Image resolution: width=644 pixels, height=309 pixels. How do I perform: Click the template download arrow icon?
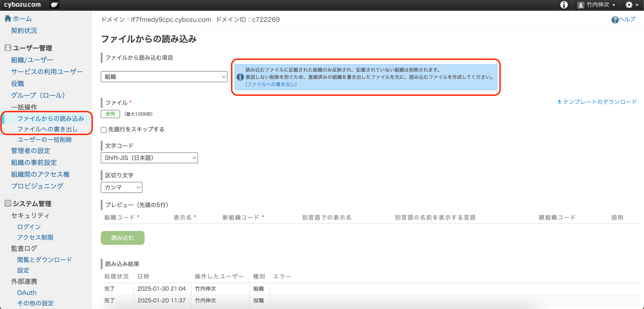tap(559, 102)
